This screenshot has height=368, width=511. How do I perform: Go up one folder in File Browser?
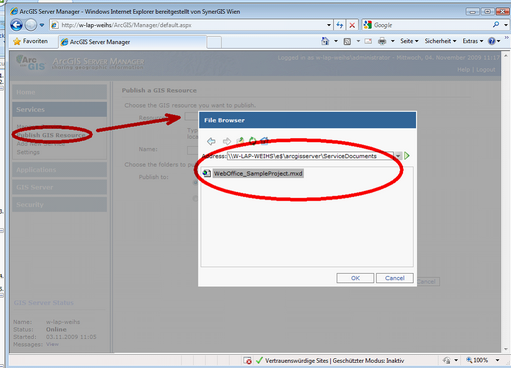(x=240, y=141)
